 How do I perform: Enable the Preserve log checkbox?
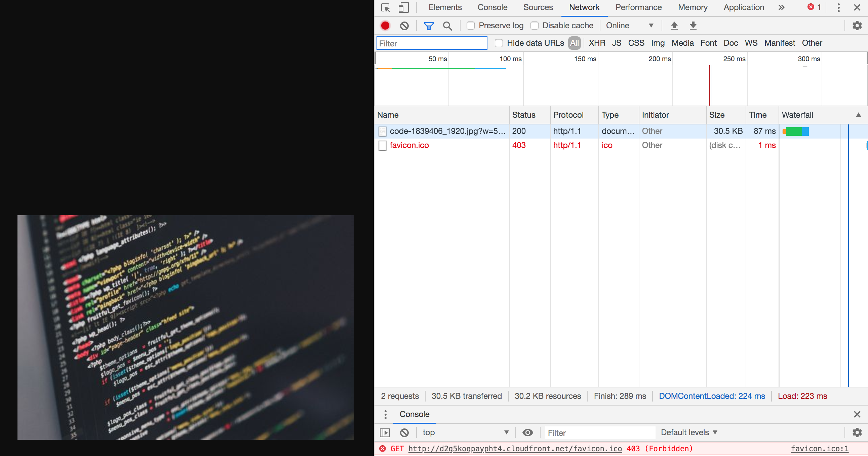pos(471,26)
